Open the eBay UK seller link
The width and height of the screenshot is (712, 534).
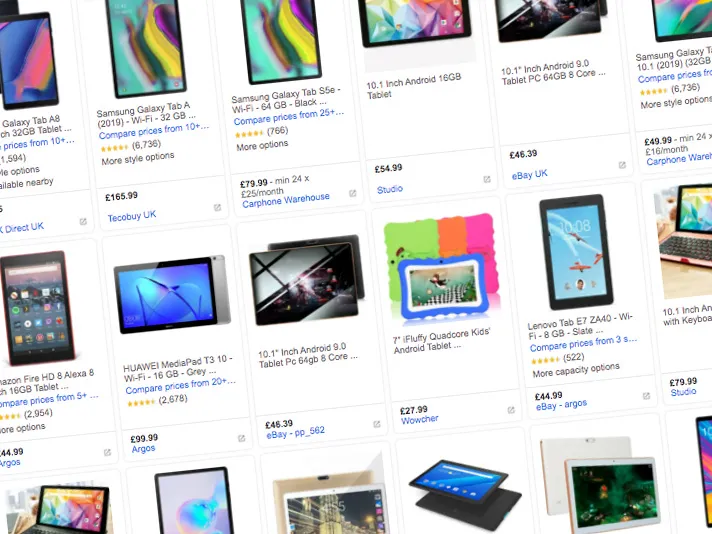[x=529, y=174]
